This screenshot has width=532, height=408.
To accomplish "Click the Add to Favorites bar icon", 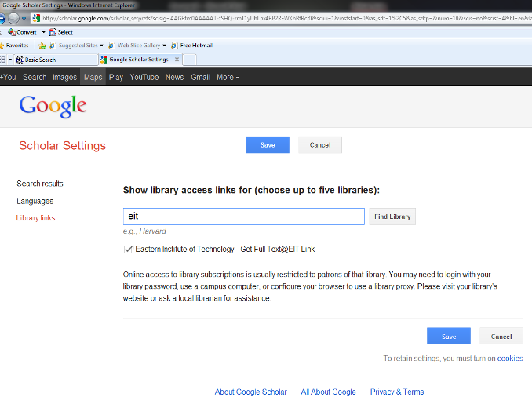I will click(x=42, y=46).
